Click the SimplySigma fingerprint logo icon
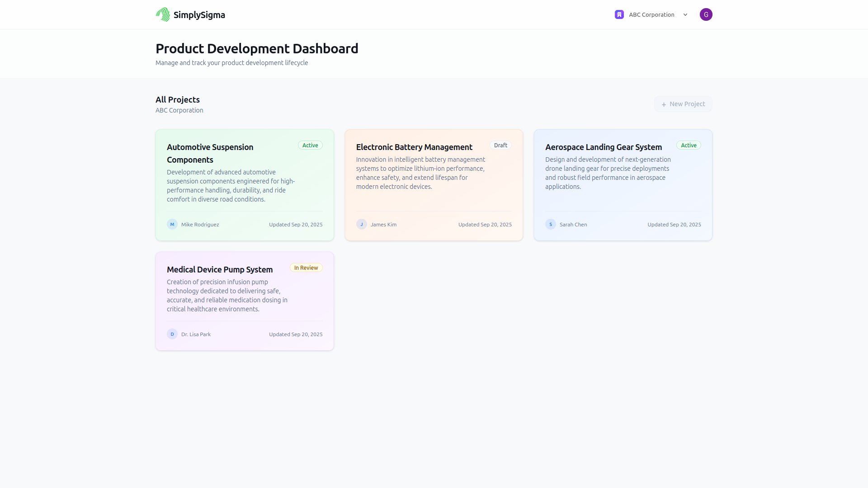The image size is (868, 488). (163, 14)
